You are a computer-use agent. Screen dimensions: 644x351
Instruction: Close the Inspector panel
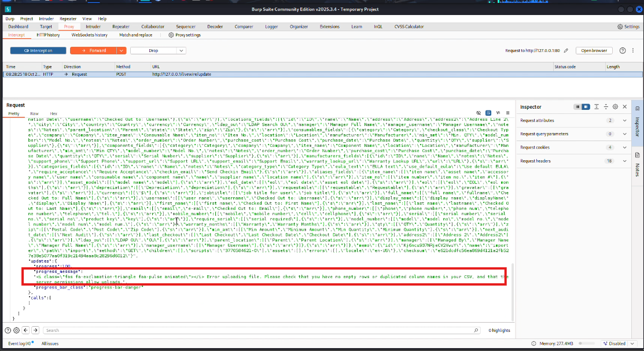[x=625, y=107]
